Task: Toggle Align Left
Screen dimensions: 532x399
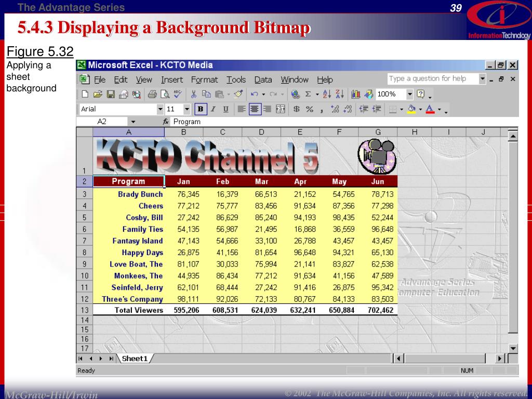Action: click(x=241, y=109)
